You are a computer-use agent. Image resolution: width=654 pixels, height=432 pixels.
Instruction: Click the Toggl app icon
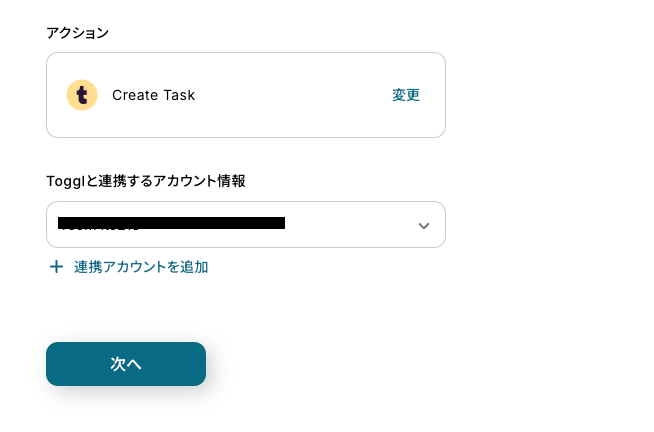pyautogui.click(x=82, y=95)
